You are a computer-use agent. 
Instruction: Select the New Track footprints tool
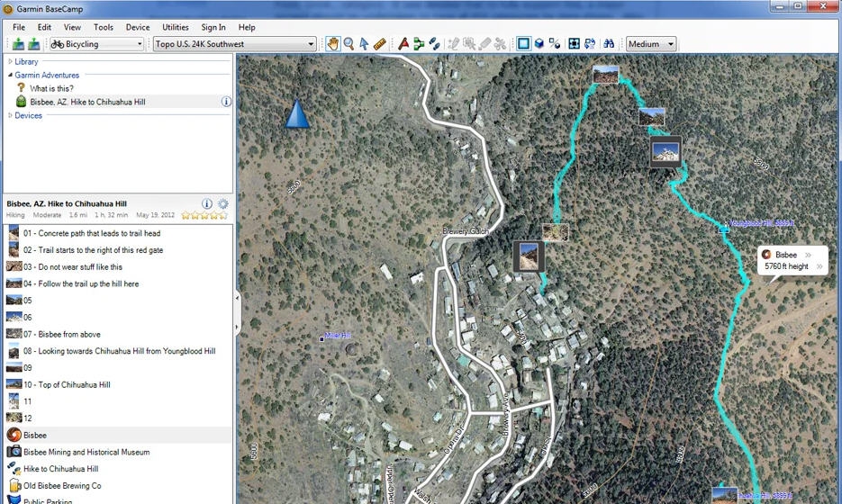pos(434,44)
